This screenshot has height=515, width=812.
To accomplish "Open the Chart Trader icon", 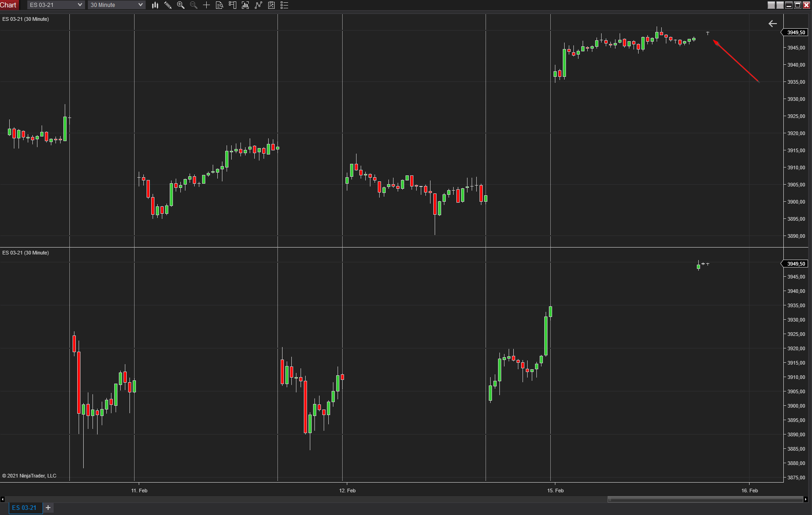I will point(233,5).
